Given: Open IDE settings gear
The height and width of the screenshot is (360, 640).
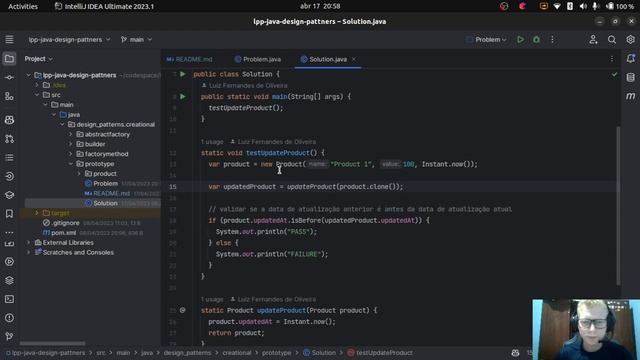Looking at the screenshot, I should pos(630,40).
